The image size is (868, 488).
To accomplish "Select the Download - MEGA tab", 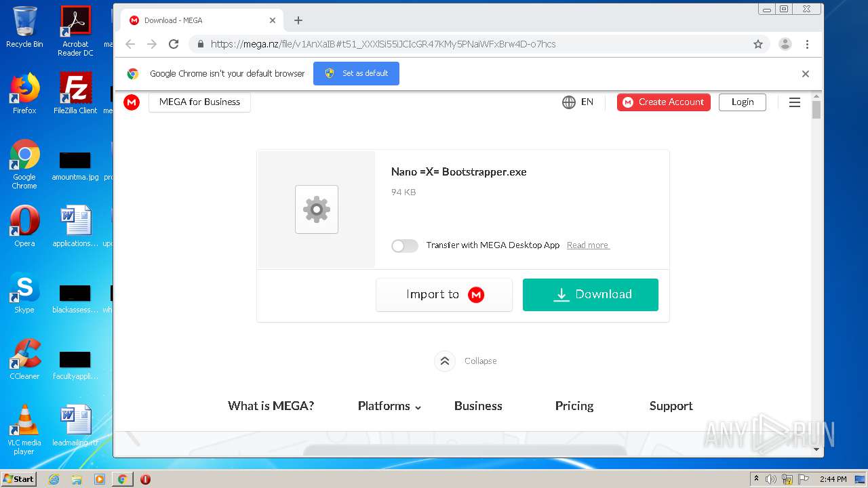I will pos(202,20).
